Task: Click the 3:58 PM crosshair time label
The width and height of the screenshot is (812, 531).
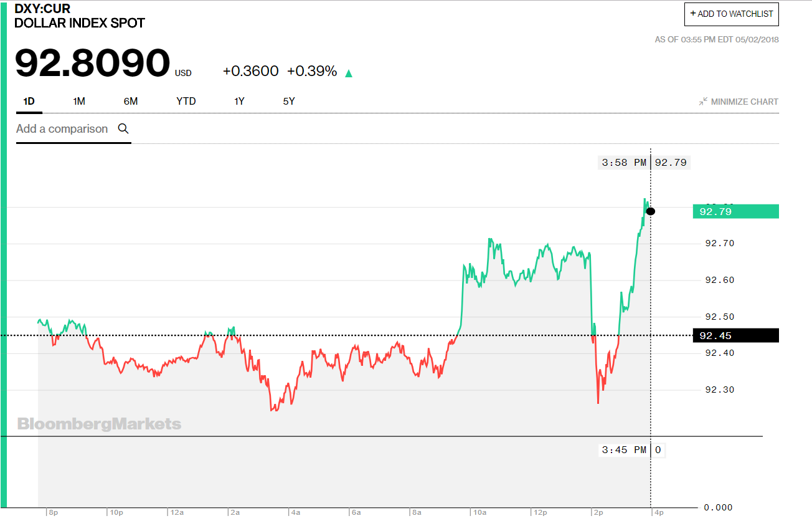Action: (x=624, y=163)
